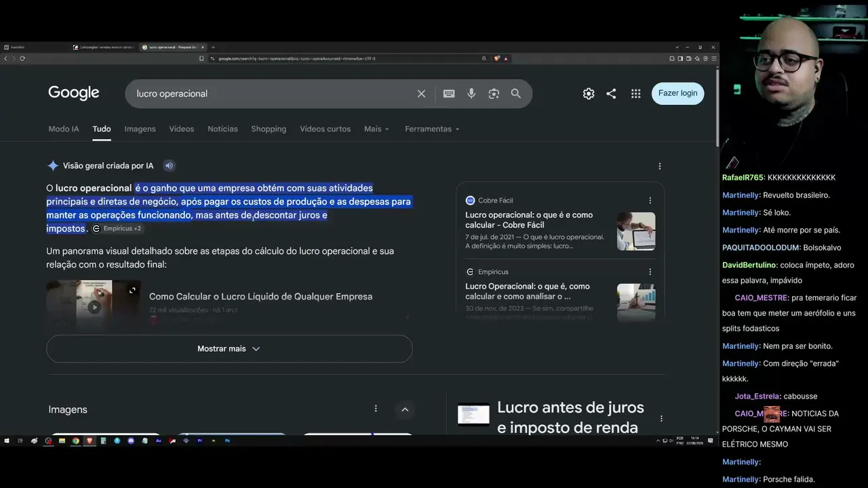This screenshot has height=488, width=868.
Task: Open the Windows Start menu
Action: coord(6,441)
